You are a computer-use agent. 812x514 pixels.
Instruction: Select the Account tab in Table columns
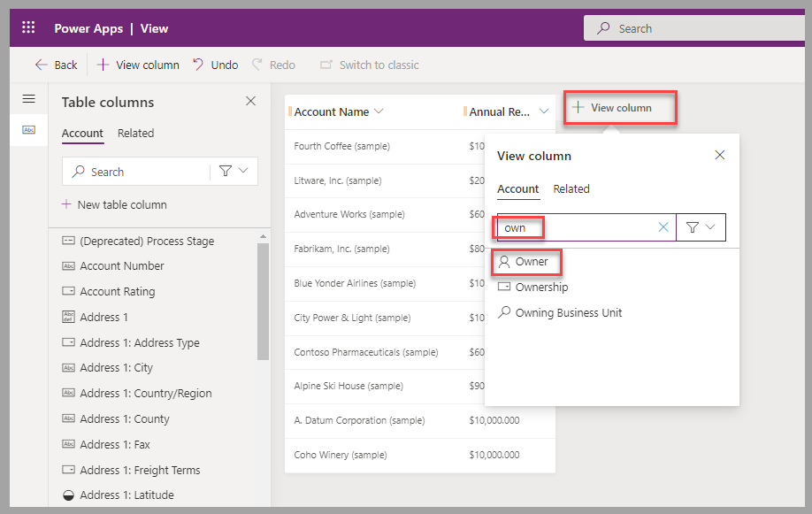click(x=82, y=134)
